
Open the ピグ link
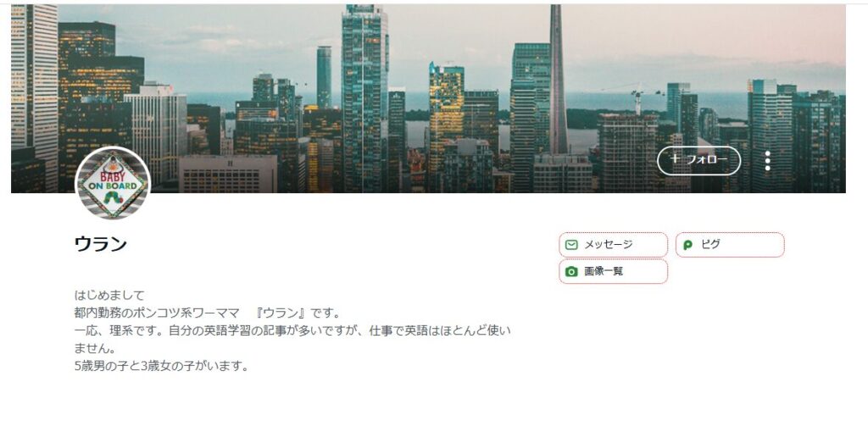(x=730, y=245)
